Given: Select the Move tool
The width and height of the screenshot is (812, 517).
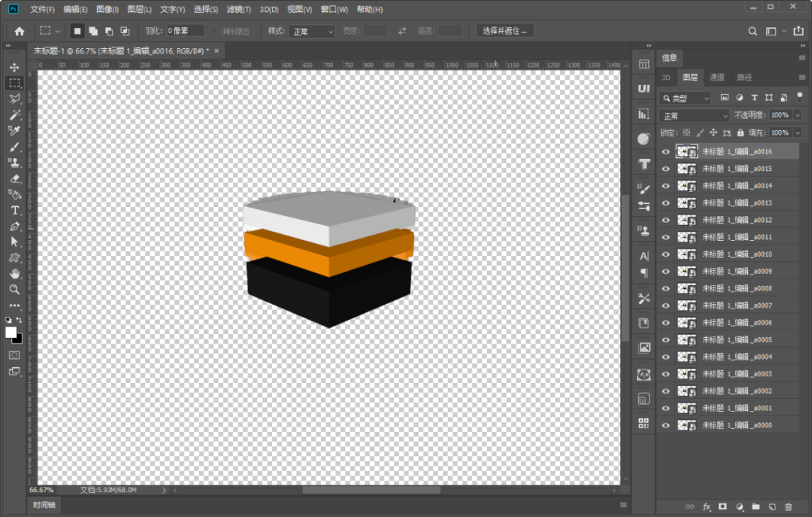Looking at the screenshot, I should [x=14, y=67].
